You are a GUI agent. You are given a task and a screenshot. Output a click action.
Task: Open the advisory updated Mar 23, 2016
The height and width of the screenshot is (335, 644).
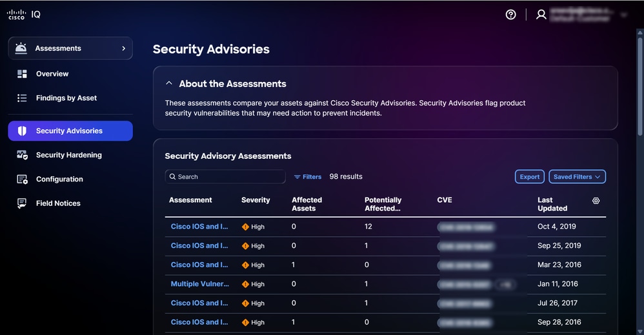coord(199,265)
